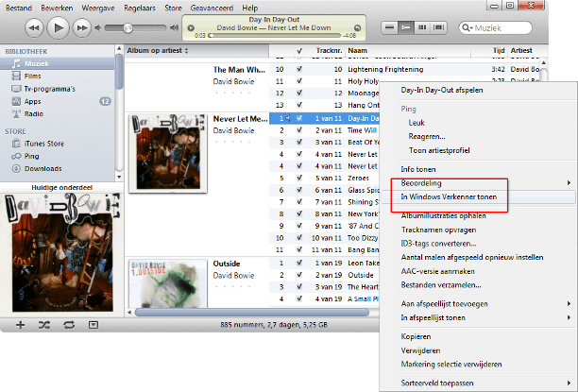Viewport: 578px width, 392px height.
Task: Uncheck the Day-In Day-Out track checkbox
Action: coord(299,118)
